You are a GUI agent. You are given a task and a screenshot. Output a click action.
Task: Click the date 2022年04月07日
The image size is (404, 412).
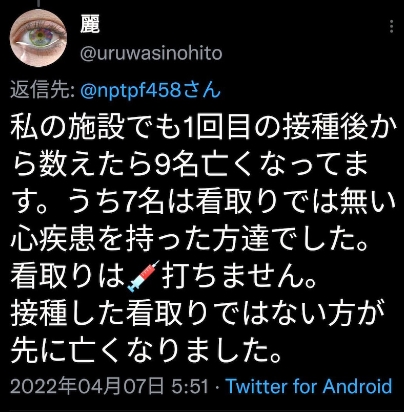[87, 387]
